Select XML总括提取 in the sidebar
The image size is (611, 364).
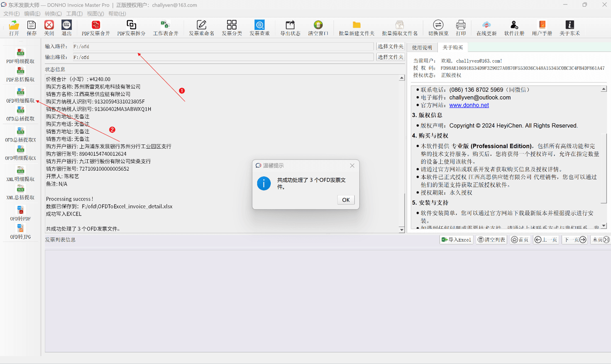point(20,193)
